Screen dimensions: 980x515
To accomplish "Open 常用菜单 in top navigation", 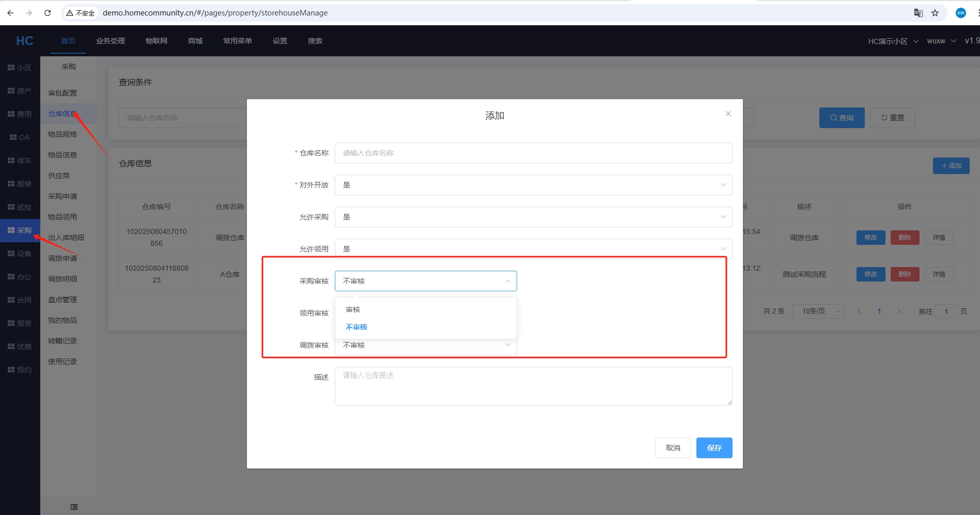I will pyautogui.click(x=238, y=41).
